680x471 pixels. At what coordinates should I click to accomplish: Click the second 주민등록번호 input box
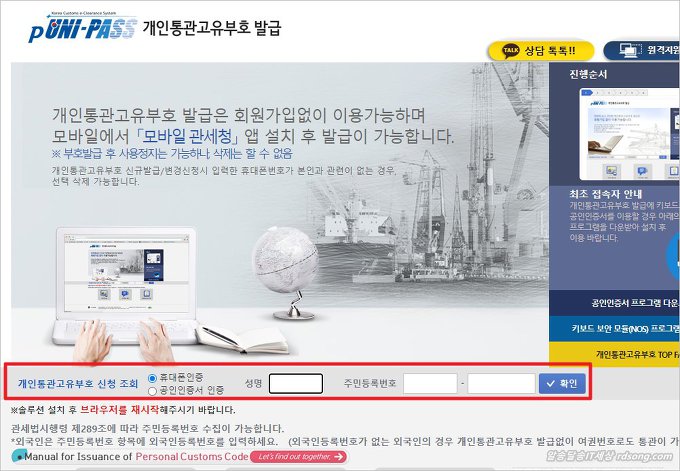pos(501,384)
